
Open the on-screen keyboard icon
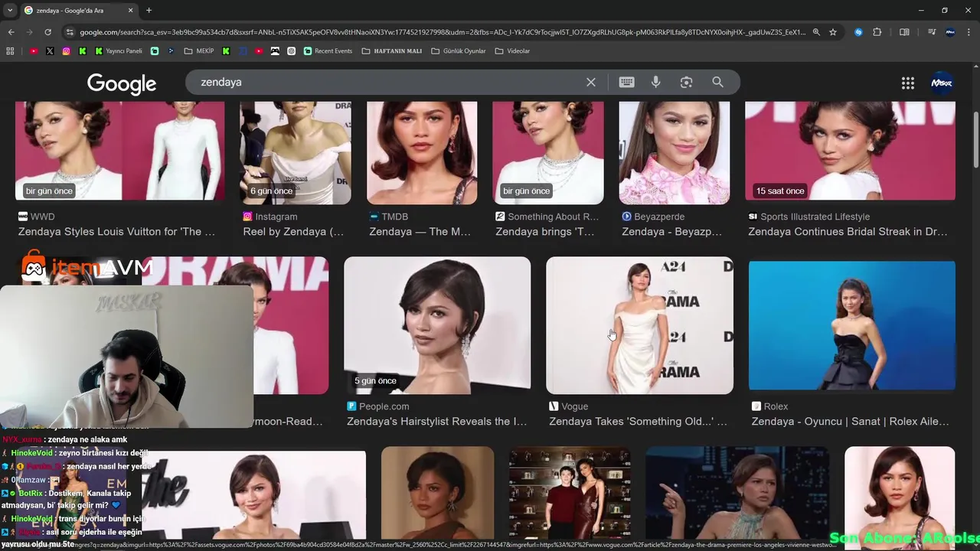tap(626, 82)
